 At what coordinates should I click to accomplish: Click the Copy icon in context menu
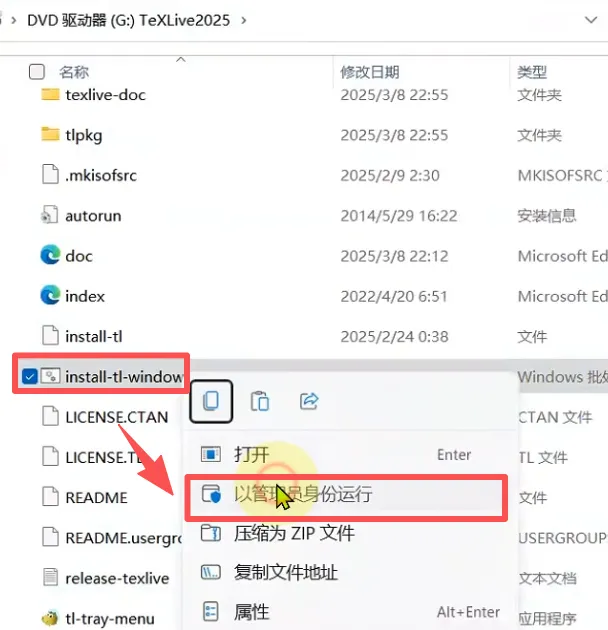(x=211, y=401)
